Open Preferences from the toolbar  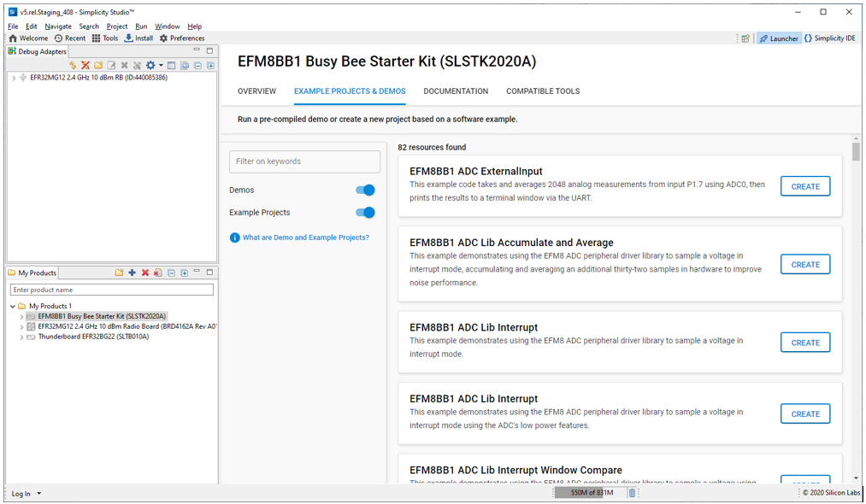[182, 38]
